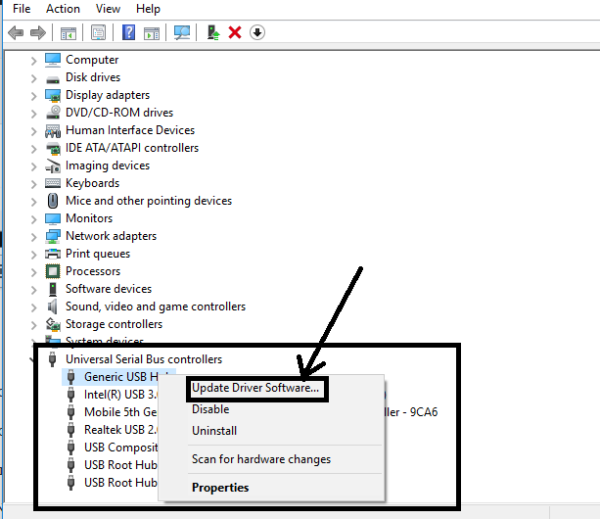Choose Uninstall from the context menu

coord(214,431)
